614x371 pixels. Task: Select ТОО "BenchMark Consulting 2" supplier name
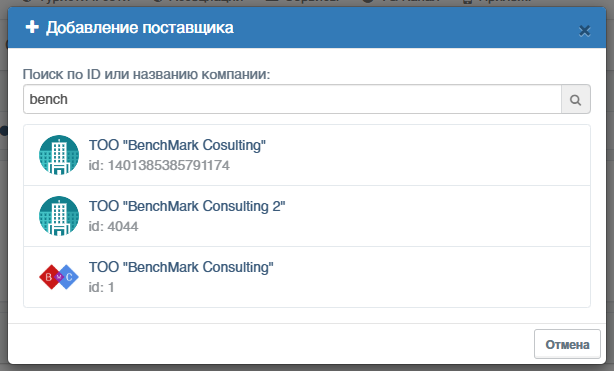coord(187,206)
